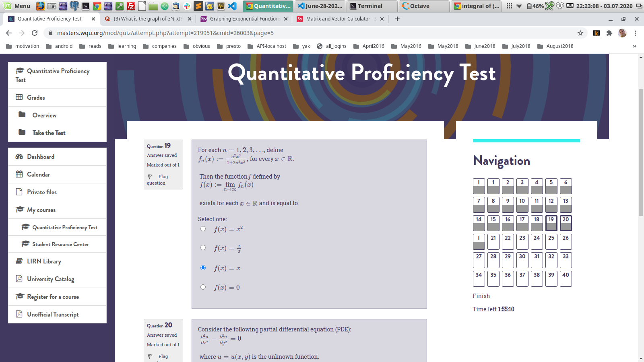
Task: Click the Finish link in Navigation
Action: pyautogui.click(x=481, y=296)
